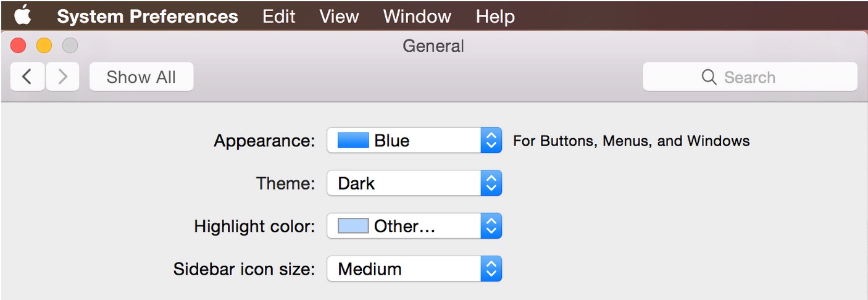The image size is (868, 300).
Task: Go forward with the right chevron button
Action: pyautogui.click(x=62, y=77)
